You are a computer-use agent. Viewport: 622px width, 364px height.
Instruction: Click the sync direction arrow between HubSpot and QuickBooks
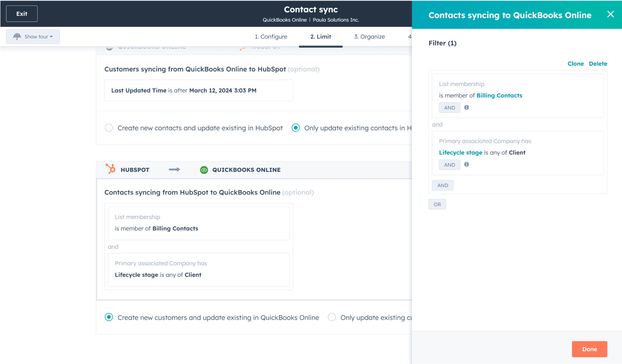[x=174, y=169]
